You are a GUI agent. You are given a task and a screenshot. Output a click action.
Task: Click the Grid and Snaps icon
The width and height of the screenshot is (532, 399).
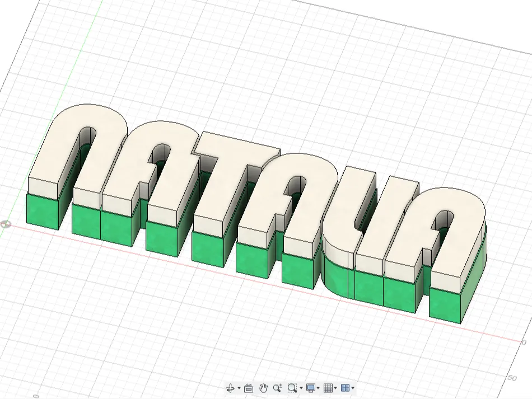328,388
